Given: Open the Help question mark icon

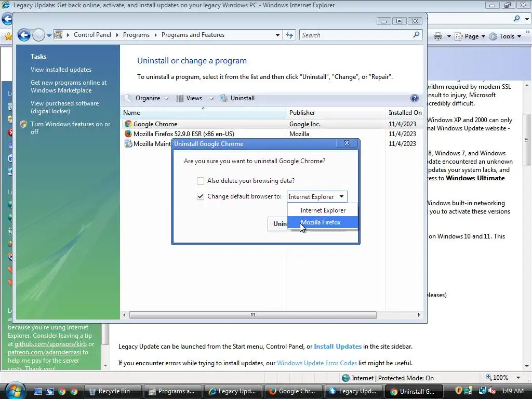Looking at the screenshot, I should coord(414,98).
